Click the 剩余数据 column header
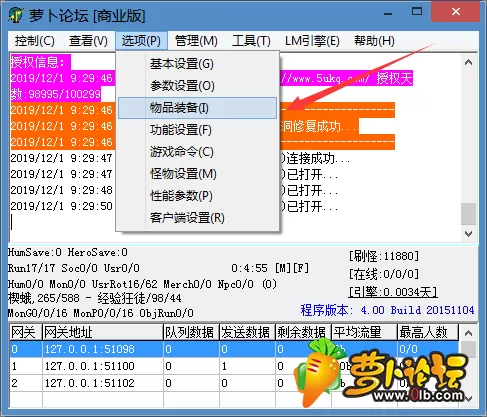The width and height of the screenshot is (487, 417). 303,332
